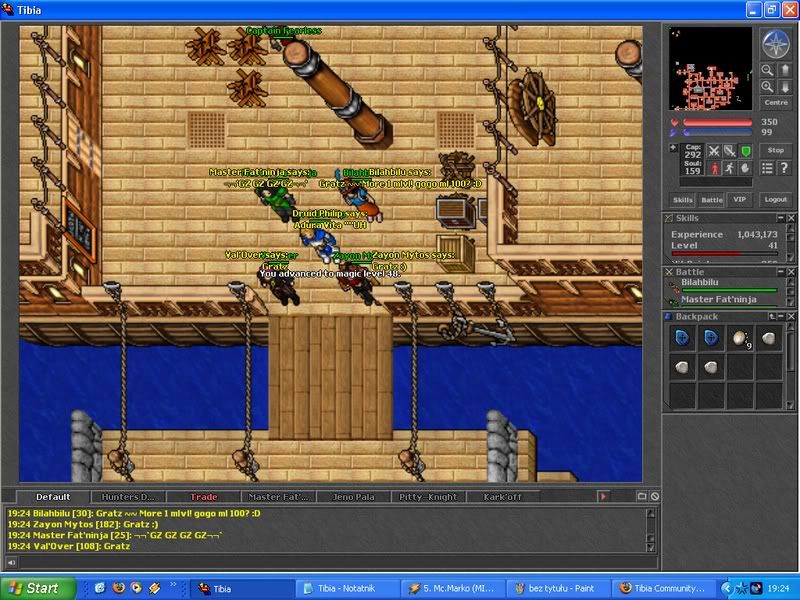This screenshot has height=600, width=800.
Task: Minimize the Backpack panel
Action: tap(781, 316)
